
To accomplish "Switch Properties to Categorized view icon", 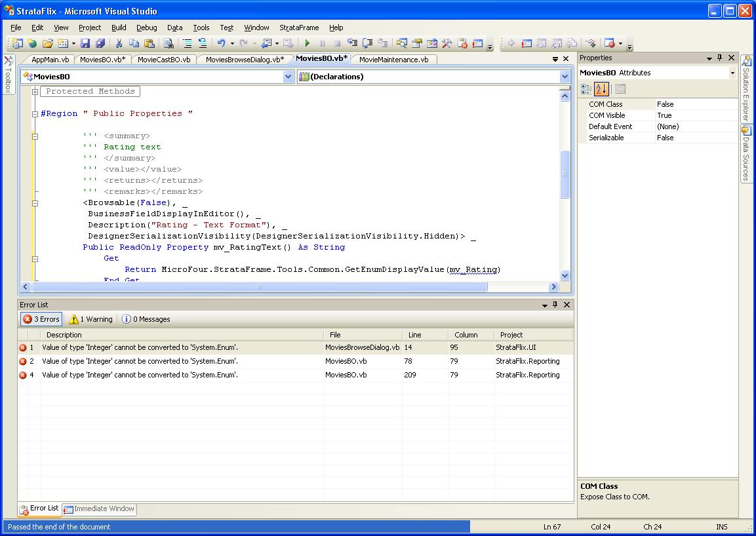I will pos(586,88).
